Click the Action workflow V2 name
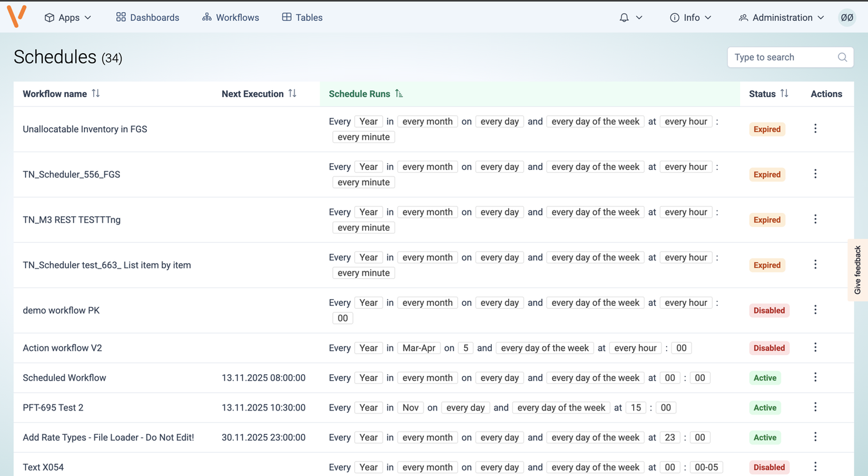Screen dimensions: 868x476 tap(62, 348)
